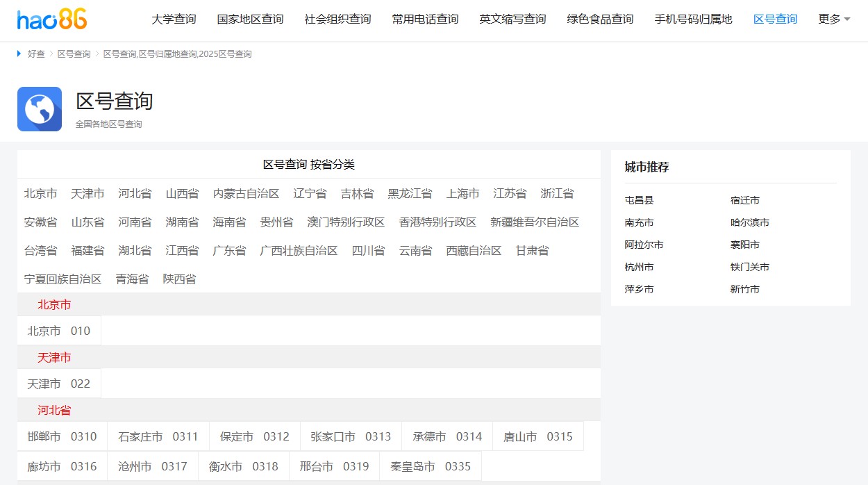Open 屯昌县 in city recommendations

[x=639, y=200]
